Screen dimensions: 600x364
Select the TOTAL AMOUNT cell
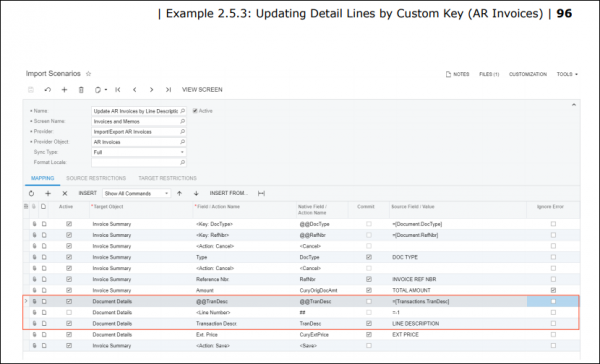[x=458, y=291]
